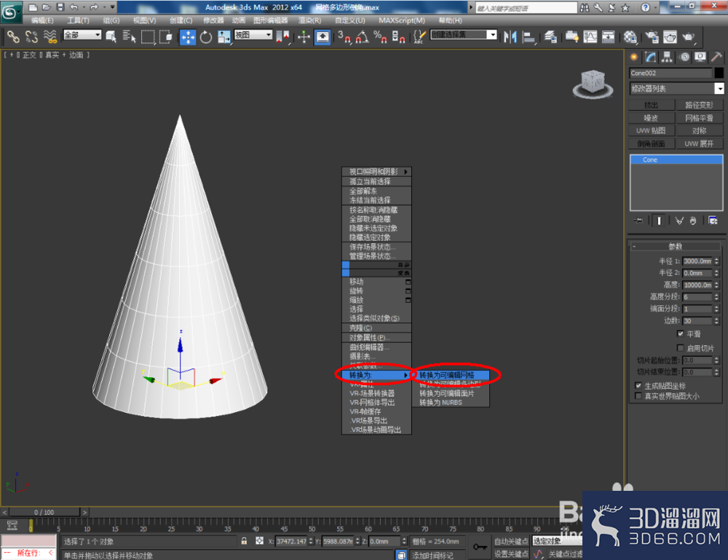The height and width of the screenshot is (560, 728).
Task: Click the ViewCube navigation widget
Action: pos(593,84)
